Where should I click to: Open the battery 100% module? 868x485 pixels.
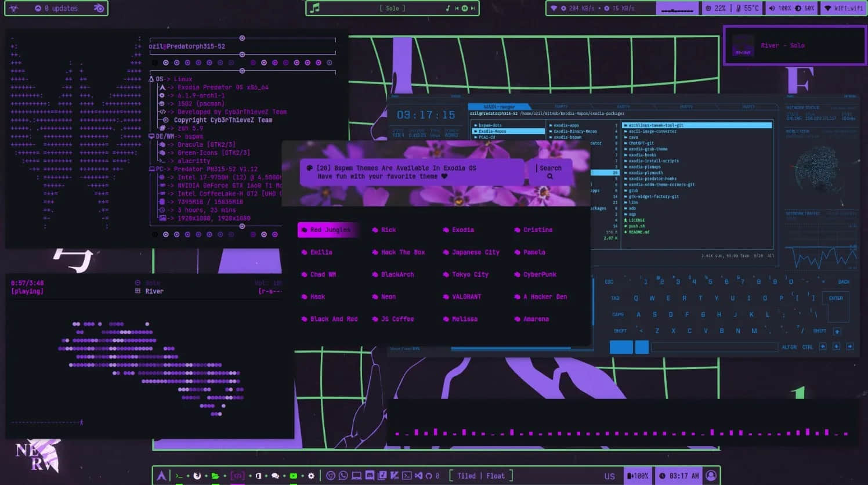point(638,476)
